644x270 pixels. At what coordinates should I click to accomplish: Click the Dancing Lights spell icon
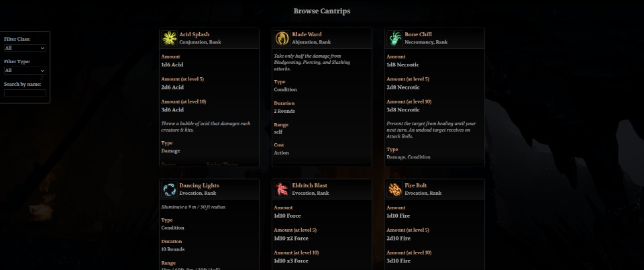(x=169, y=189)
